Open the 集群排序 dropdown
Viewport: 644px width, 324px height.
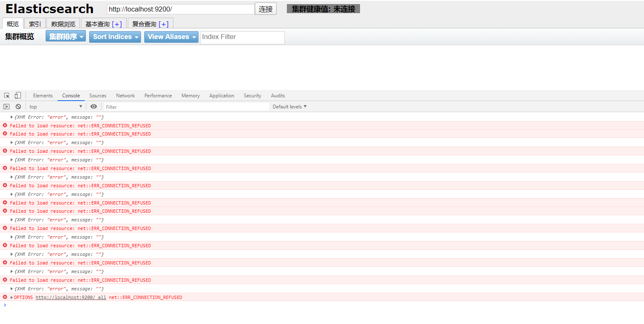66,37
